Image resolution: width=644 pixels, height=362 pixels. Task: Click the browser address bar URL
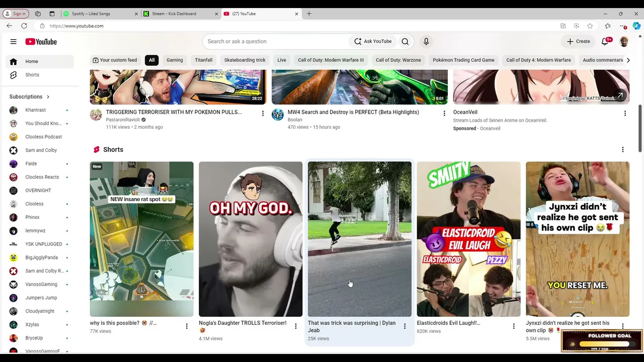[77, 26]
